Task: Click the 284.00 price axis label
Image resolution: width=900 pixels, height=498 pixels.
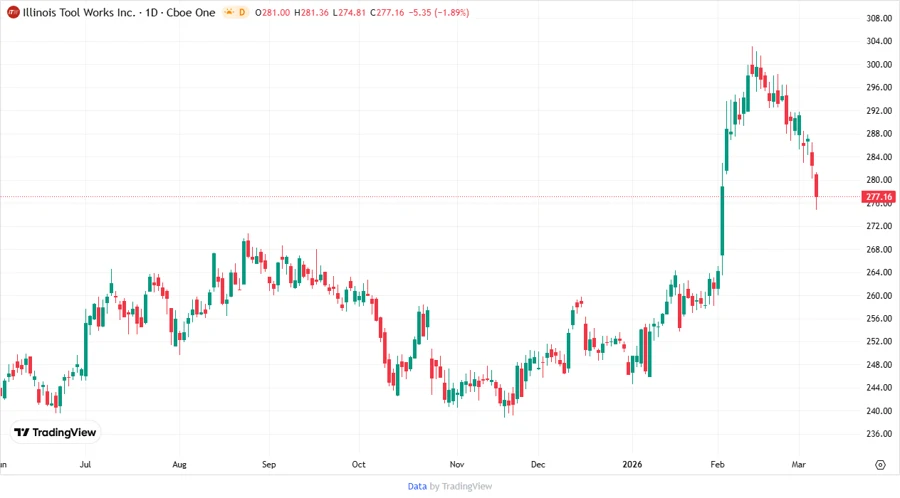Action: 879,157
